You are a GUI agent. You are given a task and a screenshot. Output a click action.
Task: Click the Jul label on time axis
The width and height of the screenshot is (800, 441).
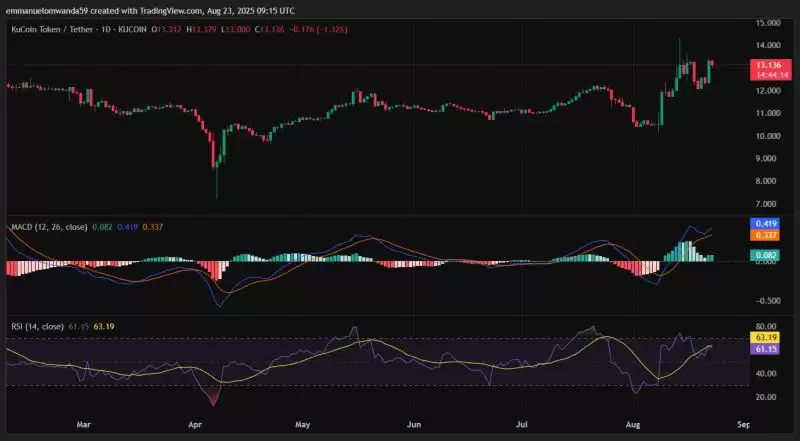pyautogui.click(x=522, y=425)
